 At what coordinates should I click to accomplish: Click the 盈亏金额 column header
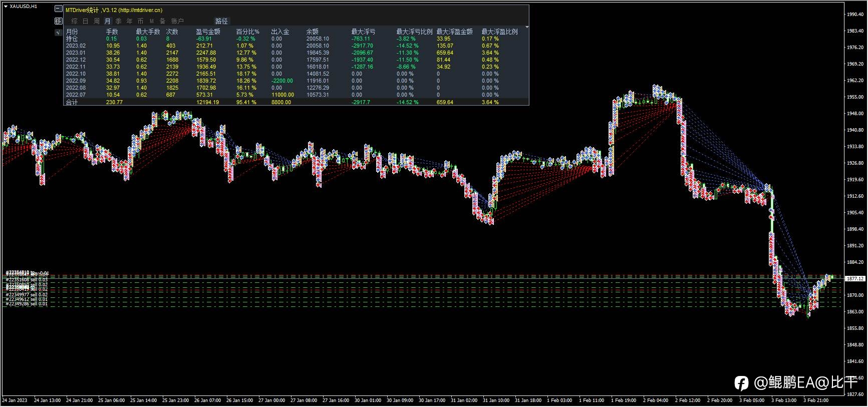click(x=208, y=32)
